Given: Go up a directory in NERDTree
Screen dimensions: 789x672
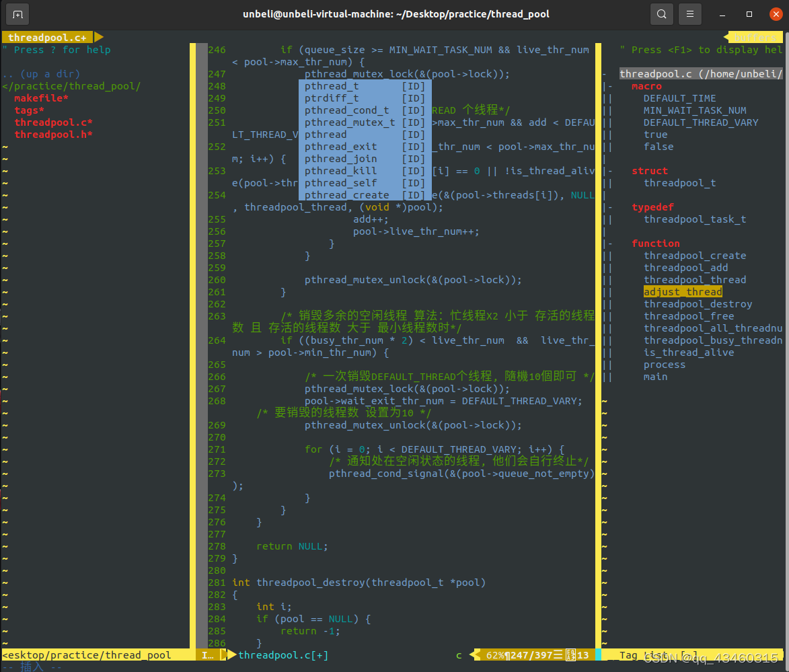Looking at the screenshot, I should [x=41, y=74].
